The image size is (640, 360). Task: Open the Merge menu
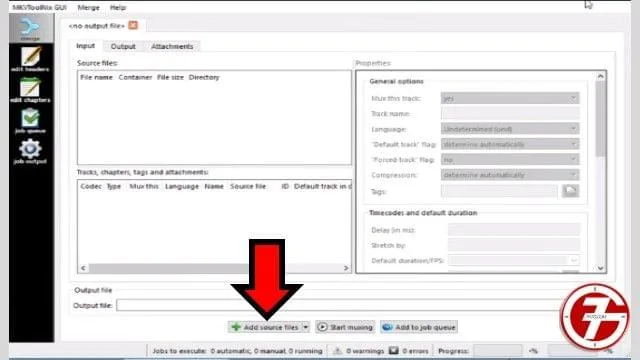[x=88, y=7]
